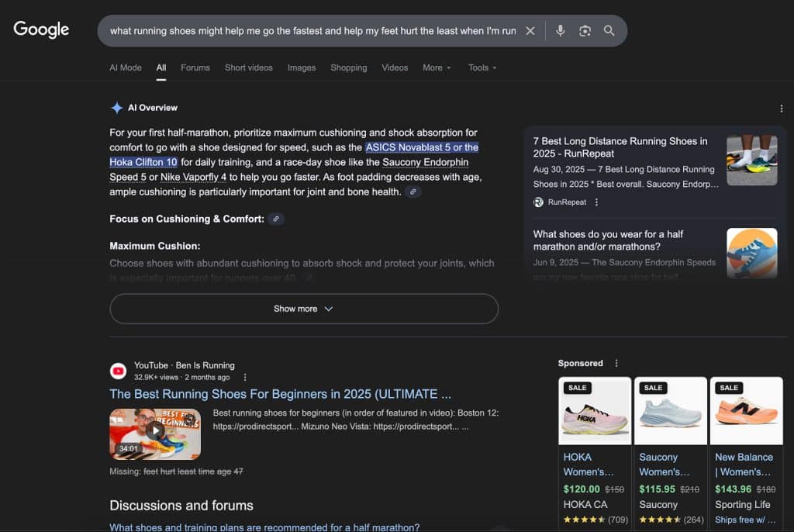Open the More search categories dropdown
Image resolution: width=794 pixels, height=532 pixels.
437,67
